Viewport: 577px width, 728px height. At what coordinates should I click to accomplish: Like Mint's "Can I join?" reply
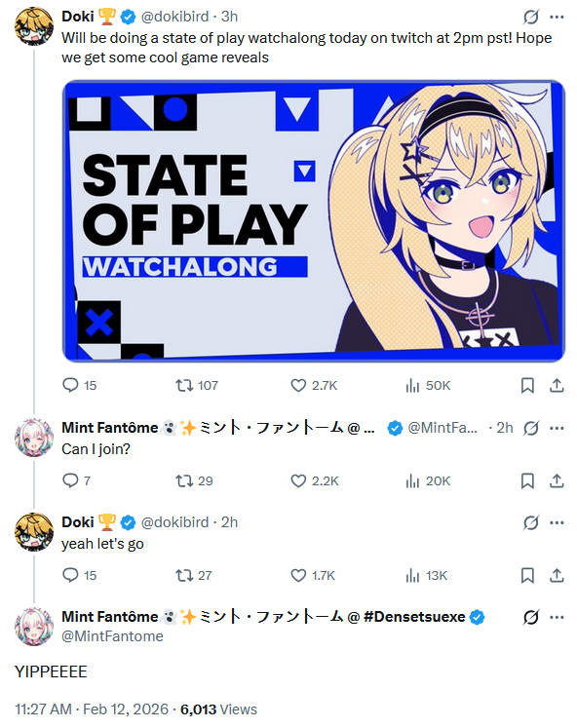click(315, 481)
